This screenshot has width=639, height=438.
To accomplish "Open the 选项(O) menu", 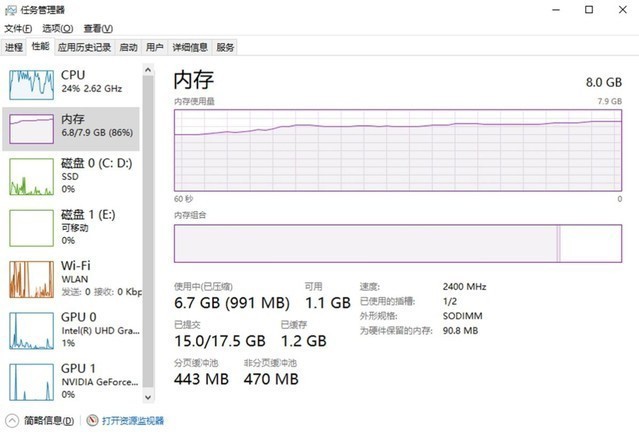I will (58, 29).
